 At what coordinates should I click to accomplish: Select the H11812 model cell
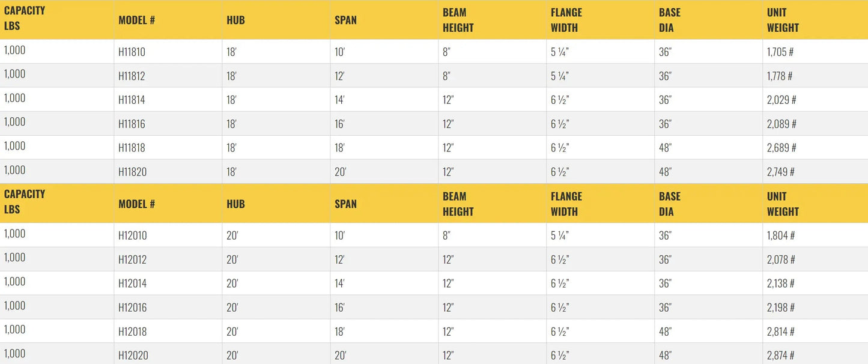[132, 76]
